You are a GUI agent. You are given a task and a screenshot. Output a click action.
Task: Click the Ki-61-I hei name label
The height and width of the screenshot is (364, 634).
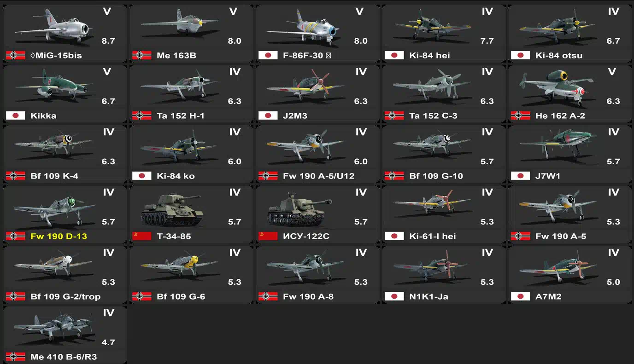pos(432,236)
